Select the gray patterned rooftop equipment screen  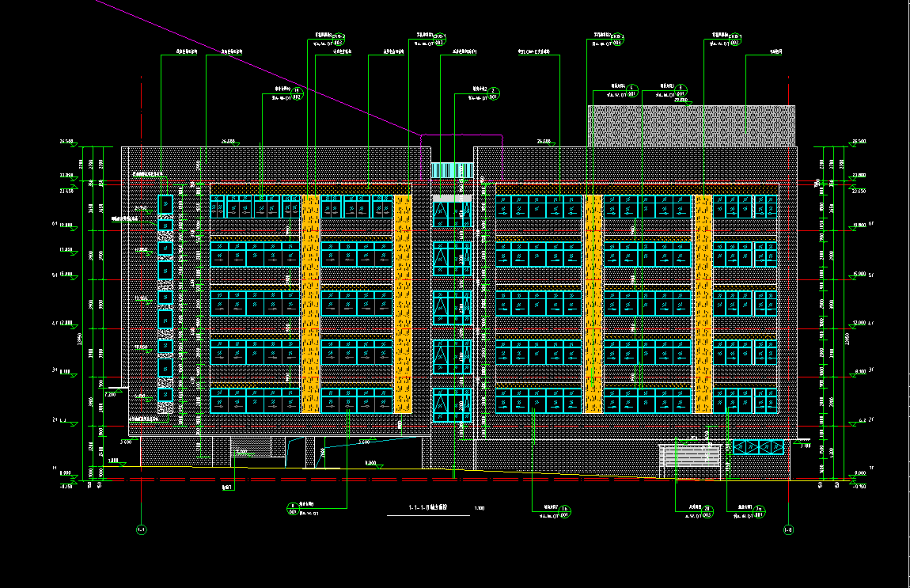(691, 125)
